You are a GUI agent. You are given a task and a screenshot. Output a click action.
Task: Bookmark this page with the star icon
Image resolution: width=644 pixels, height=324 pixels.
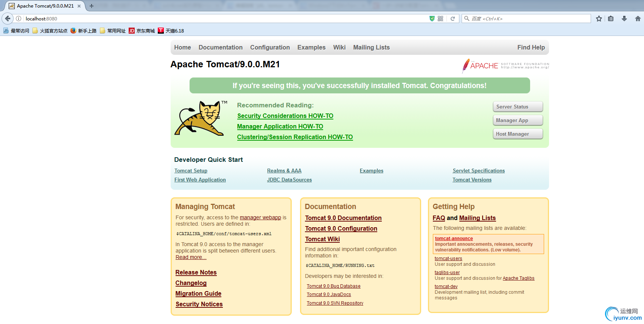[x=599, y=19]
